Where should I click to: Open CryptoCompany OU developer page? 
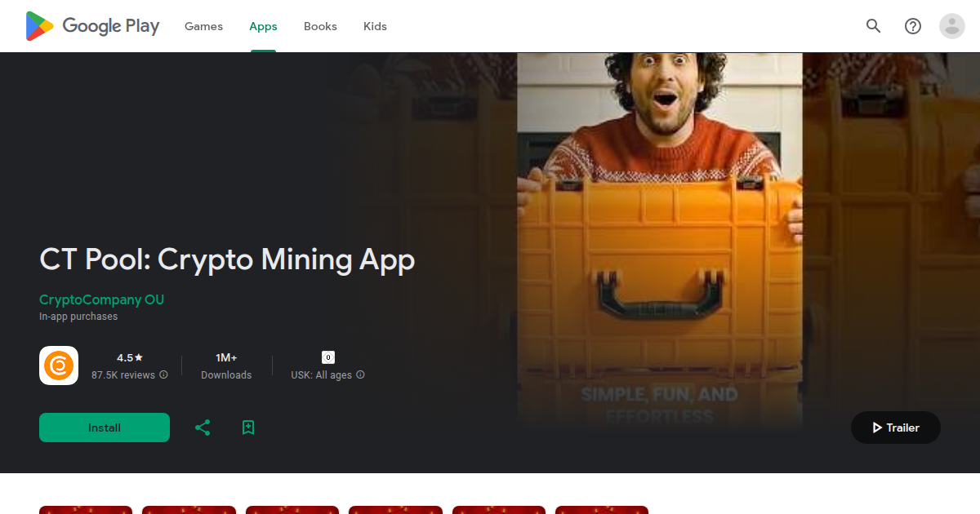(101, 299)
